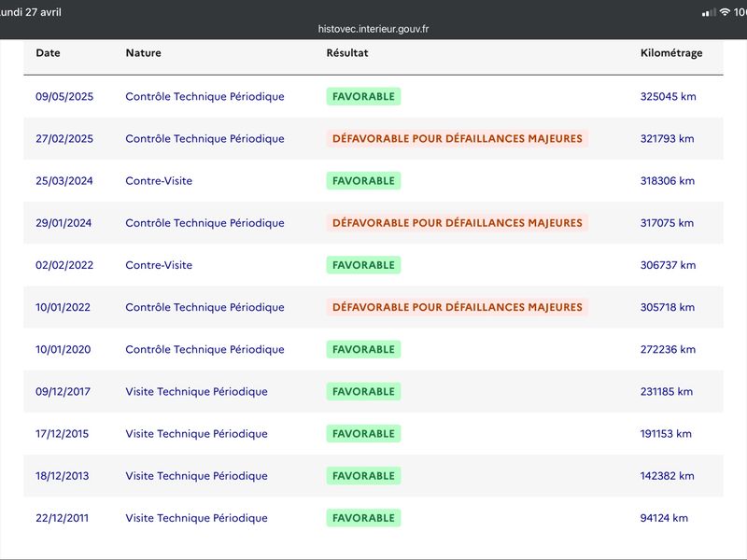Click the Date column header
Viewport: 747px width, 560px height.
coord(49,53)
